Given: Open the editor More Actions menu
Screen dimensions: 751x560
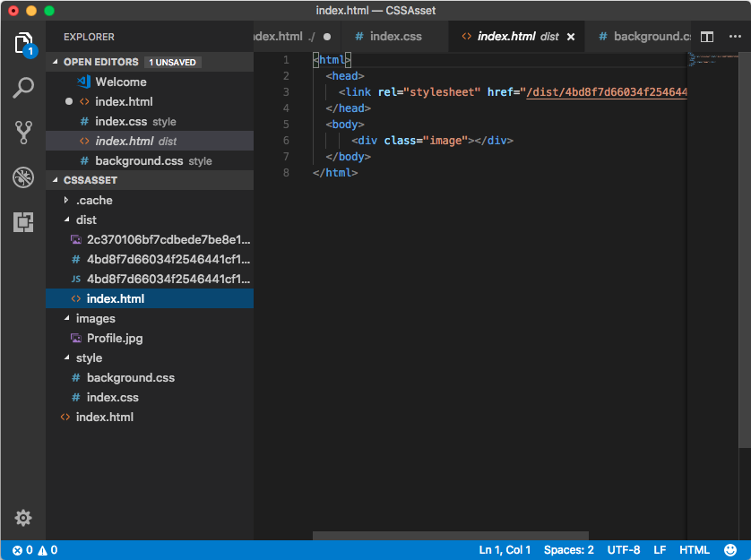Looking at the screenshot, I should [x=735, y=37].
